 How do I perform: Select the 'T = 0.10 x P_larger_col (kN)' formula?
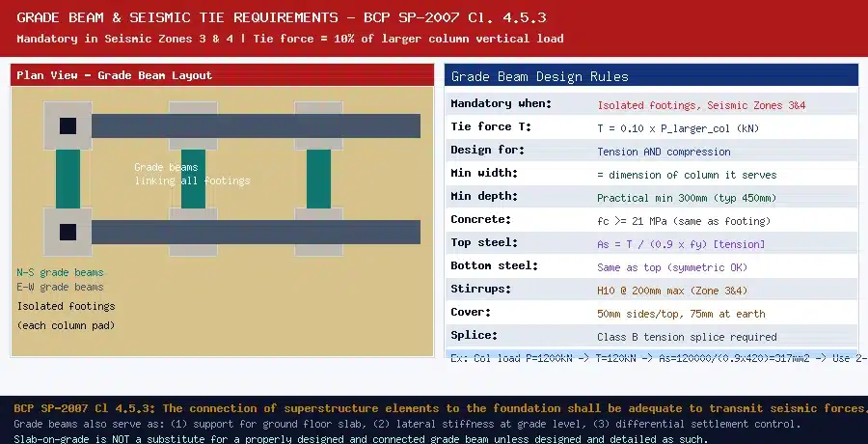[x=678, y=128]
